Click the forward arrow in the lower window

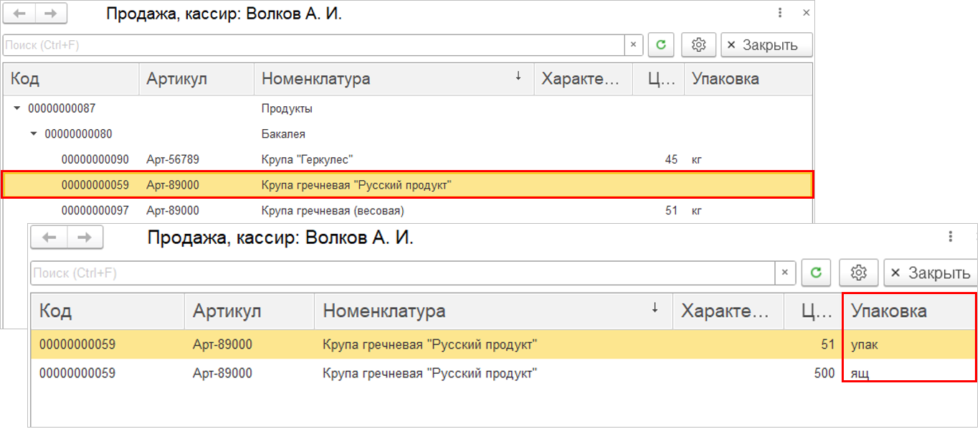(x=85, y=237)
